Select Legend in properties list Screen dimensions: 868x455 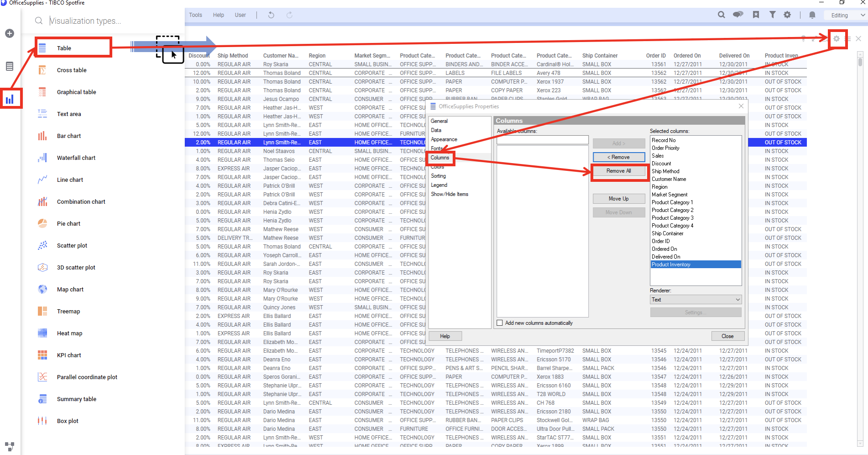[439, 185]
